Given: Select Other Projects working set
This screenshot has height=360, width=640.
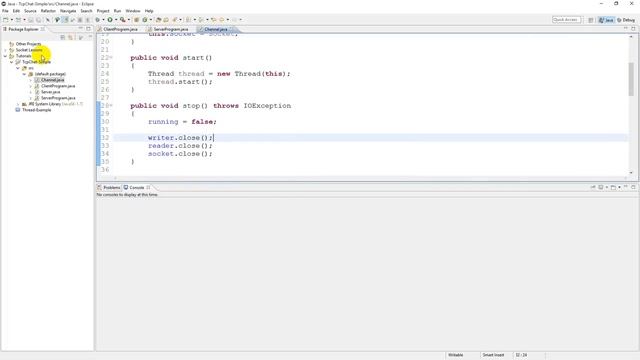Looking at the screenshot, I should 28,44.
